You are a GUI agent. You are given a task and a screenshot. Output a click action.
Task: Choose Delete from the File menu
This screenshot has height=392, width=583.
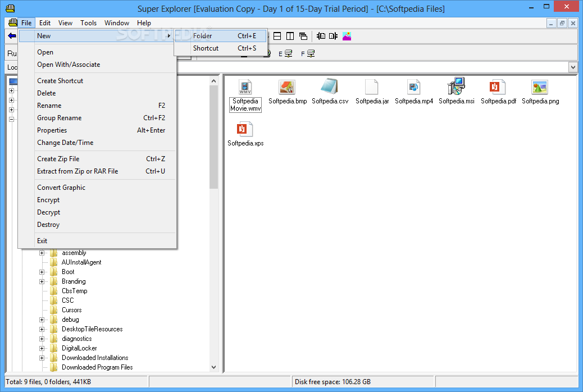[97, 93]
